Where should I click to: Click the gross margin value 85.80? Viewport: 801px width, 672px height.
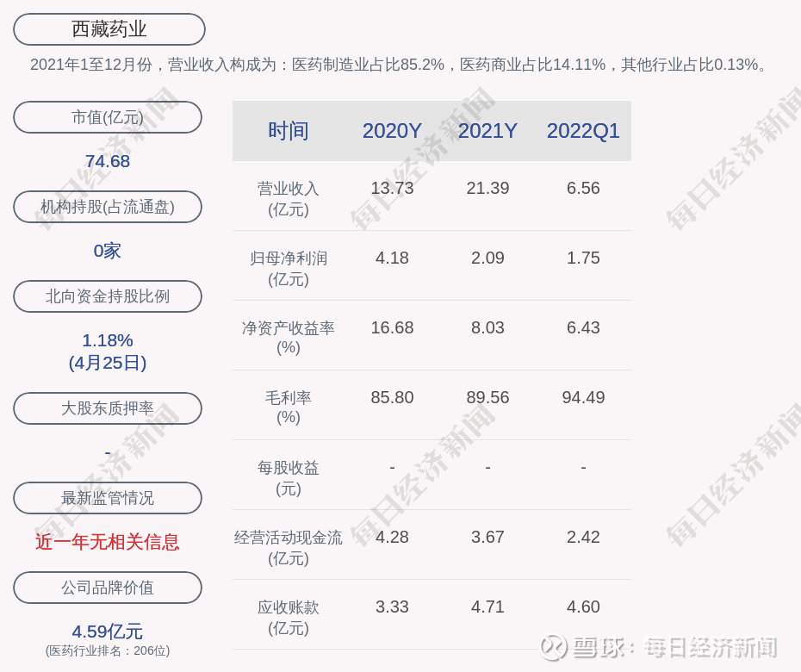pos(392,397)
